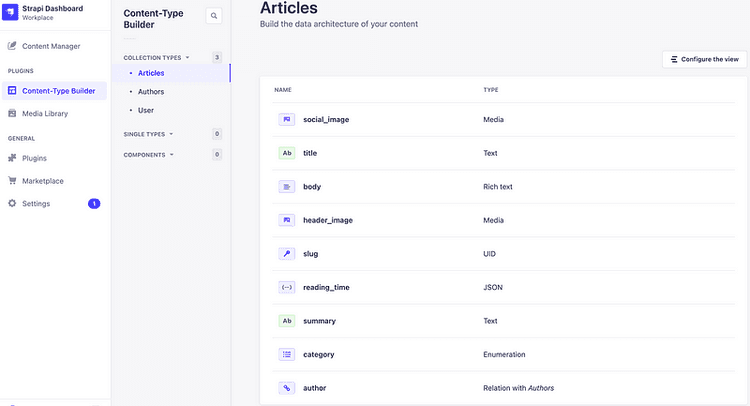Click the author relation link icon
The height and width of the screenshot is (406, 750).
[x=286, y=387]
